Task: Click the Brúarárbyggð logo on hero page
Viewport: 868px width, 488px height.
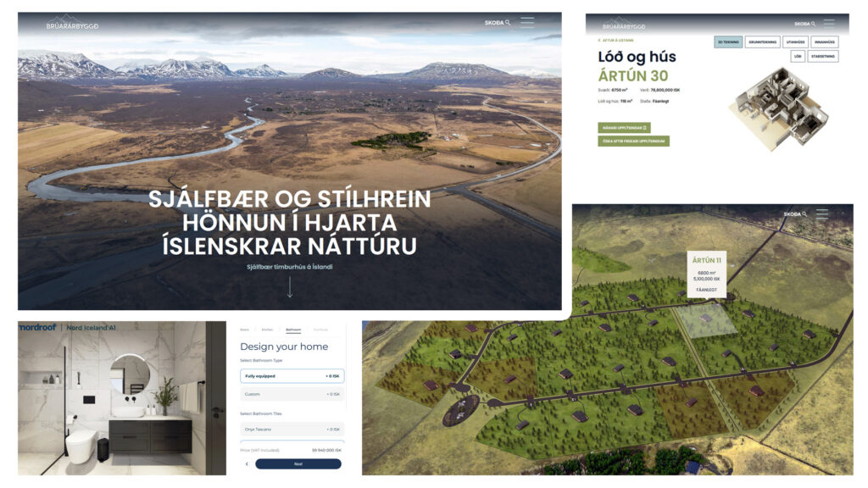Action: 72,23
